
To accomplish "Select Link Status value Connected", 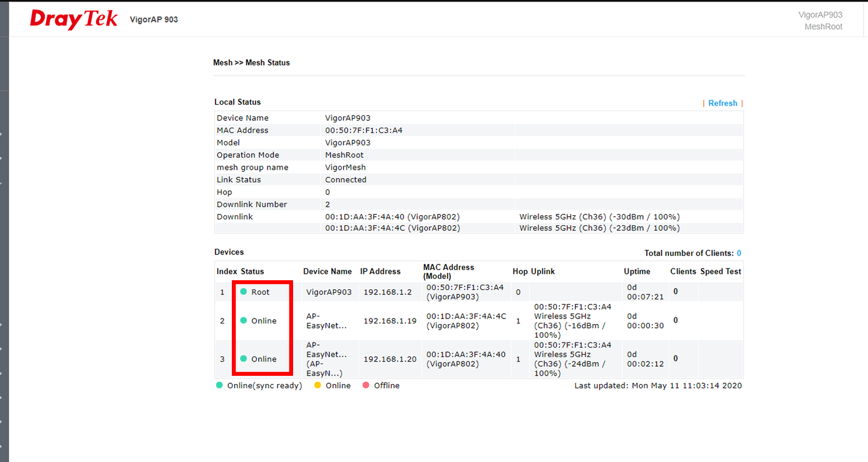I will point(345,180).
